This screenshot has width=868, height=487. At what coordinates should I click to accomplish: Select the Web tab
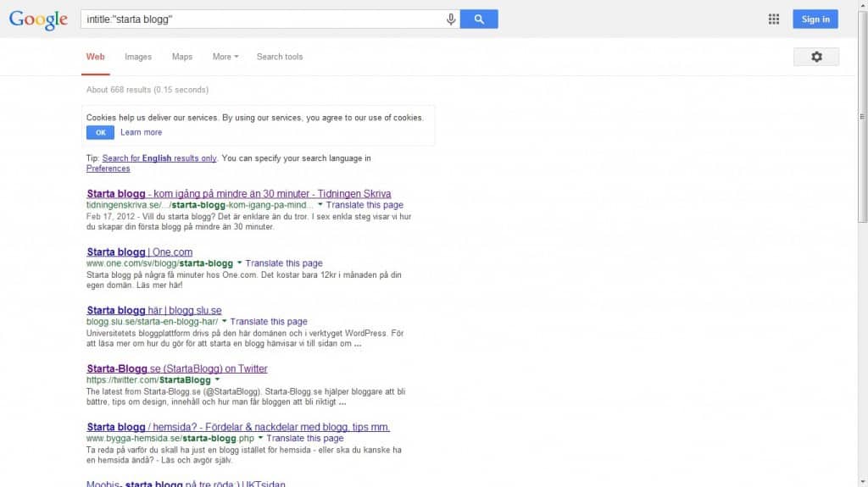tap(95, 57)
